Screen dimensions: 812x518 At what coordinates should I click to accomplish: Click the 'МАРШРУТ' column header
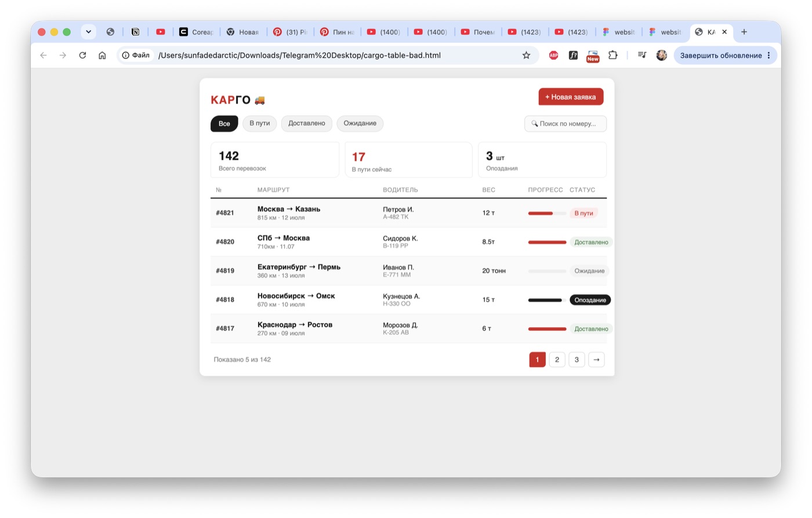point(274,190)
